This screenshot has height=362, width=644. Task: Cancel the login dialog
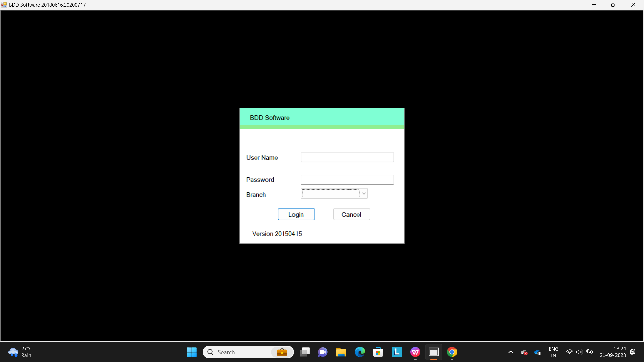tap(352, 214)
